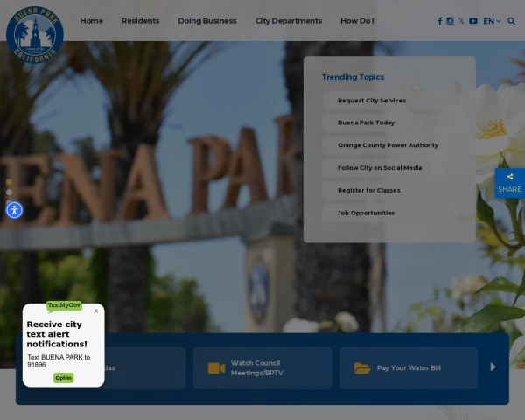This screenshot has height=420, width=525.
Task: Click the Trending Topics heading
Action: (x=353, y=77)
